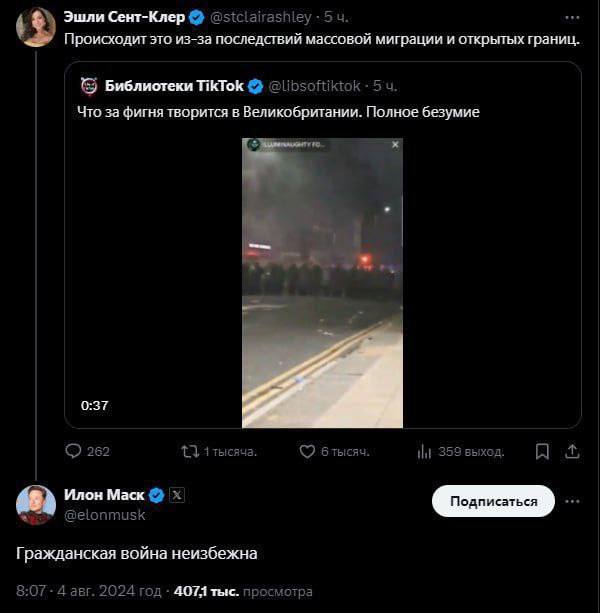Click Elon Musk's blue verified checkmark

(156, 495)
